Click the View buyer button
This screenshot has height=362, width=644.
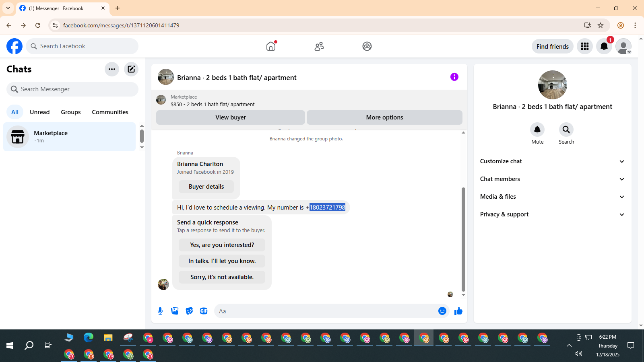tap(231, 117)
